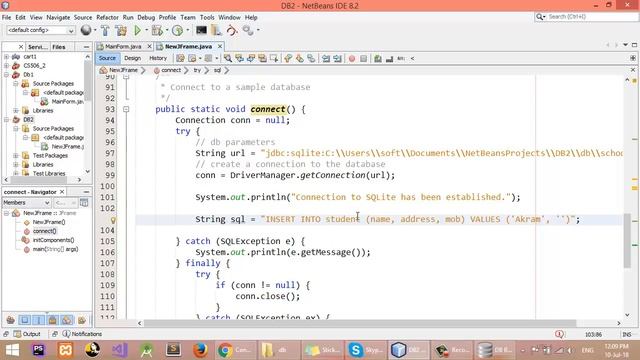Image resolution: width=640 pixels, height=360 pixels.
Task: Open the Output window button
Action: coord(27,334)
